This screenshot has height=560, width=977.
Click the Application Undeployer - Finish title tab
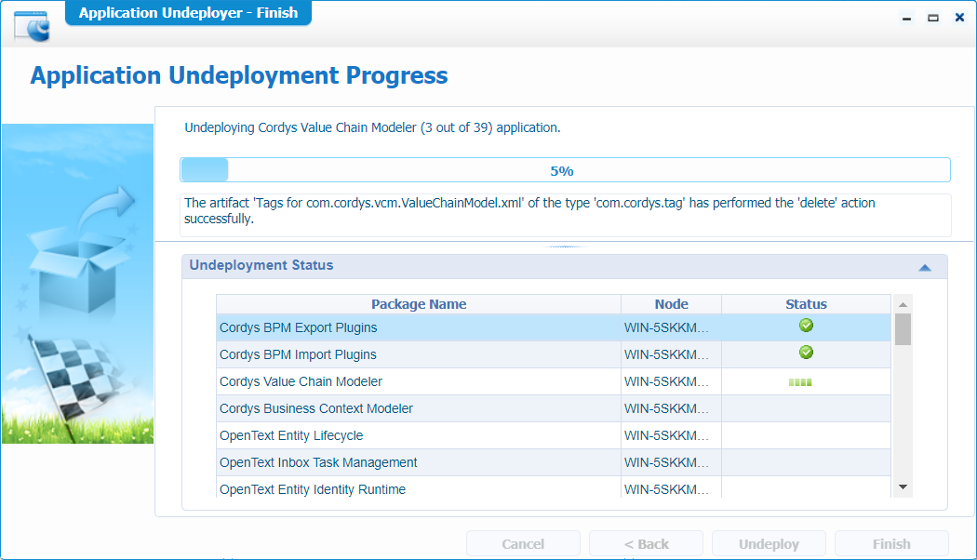coord(188,13)
